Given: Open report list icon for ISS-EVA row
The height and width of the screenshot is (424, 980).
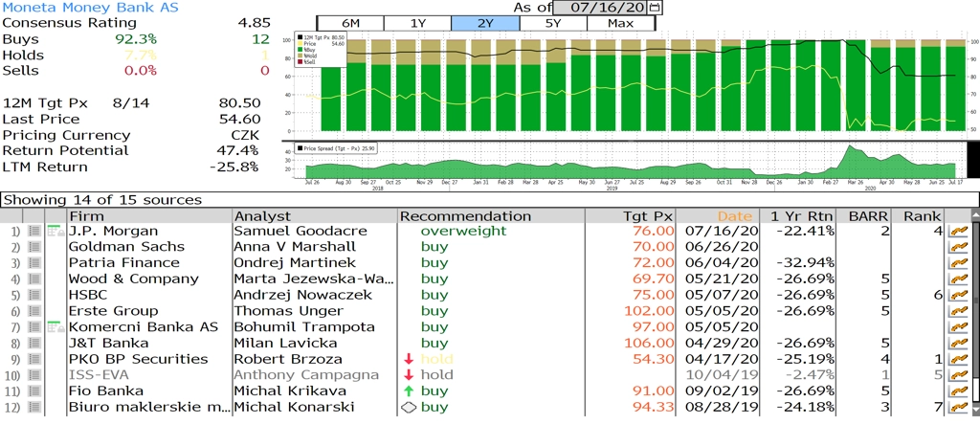Looking at the screenshot, I should (35, 375).
